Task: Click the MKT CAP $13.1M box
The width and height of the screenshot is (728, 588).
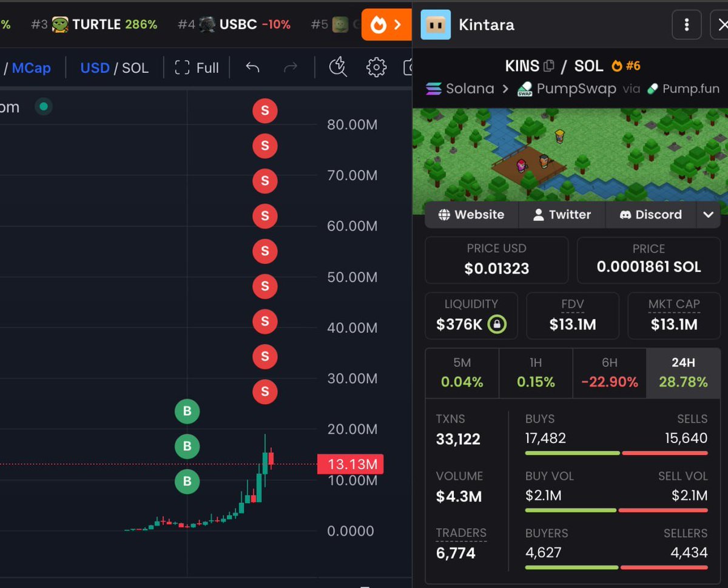Action: point(674,316)
